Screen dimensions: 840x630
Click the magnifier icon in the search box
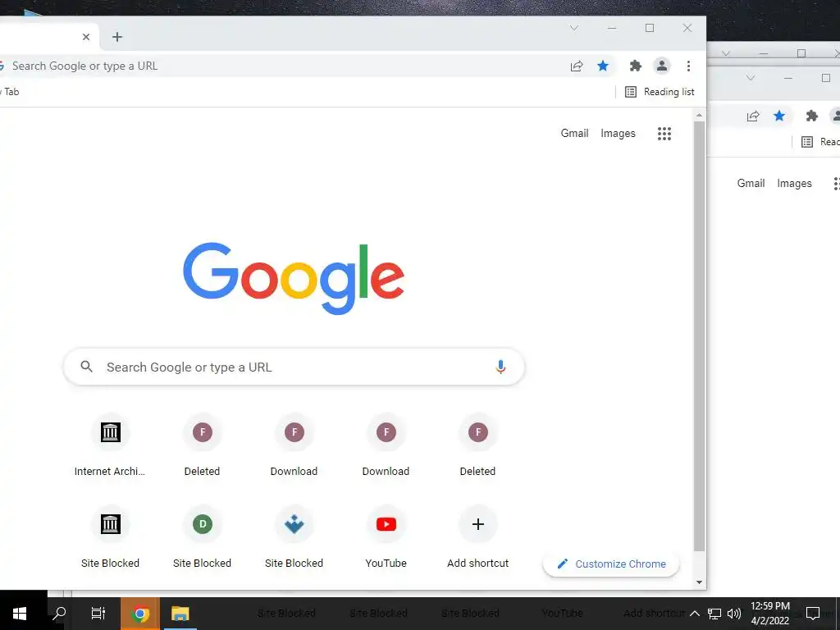(86, 367)
